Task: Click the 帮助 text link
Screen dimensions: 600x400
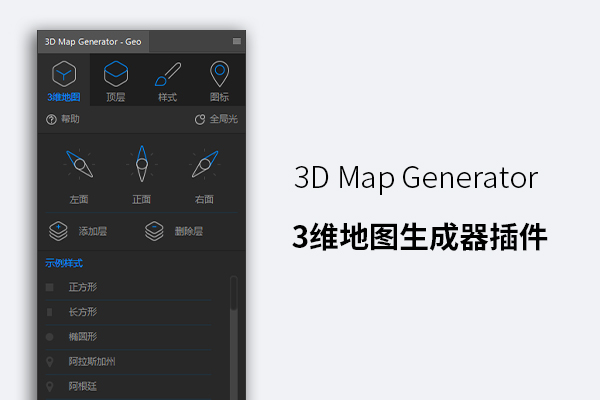Action: click(70, 119)
